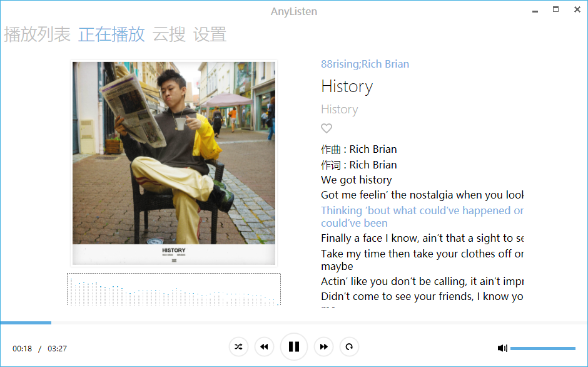This screenshot has width=588, height=367.
Task: Select lyric Actin' like you don't be calling
Action: [x=422, y=281]
